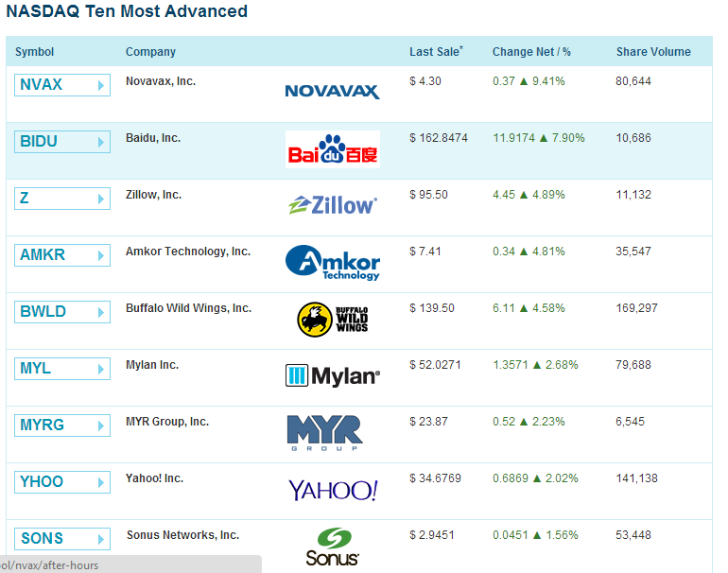Click the 0.34 ▲ 4.81% change value
This screenshot has width=728, height=573.
[529, 252]
